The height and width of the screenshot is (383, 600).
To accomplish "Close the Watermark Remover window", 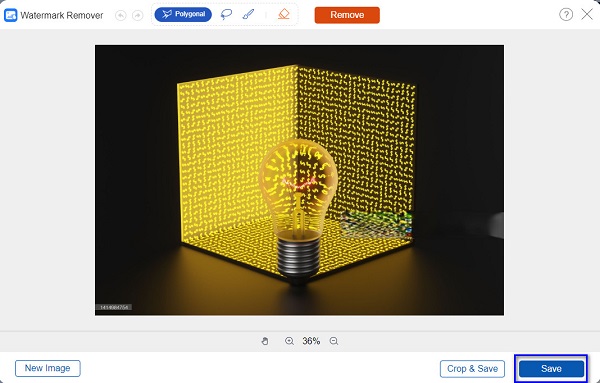I will click(587, 15).
